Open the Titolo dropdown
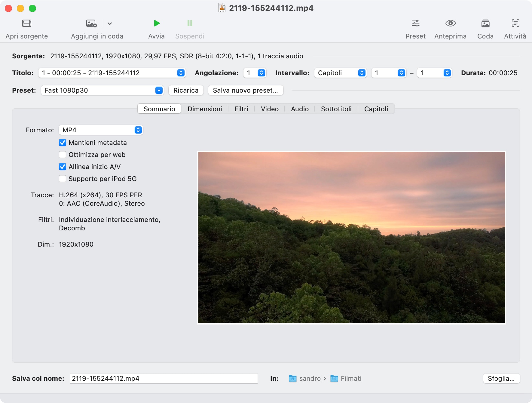This screenshot has width=532, height=403. pyautogui.click(x=112, y=73)
